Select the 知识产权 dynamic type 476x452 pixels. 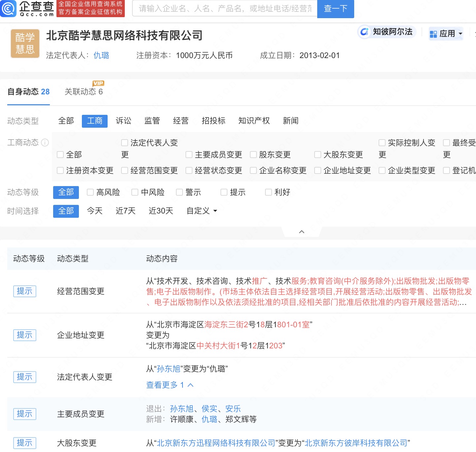(x=254, y=121)
